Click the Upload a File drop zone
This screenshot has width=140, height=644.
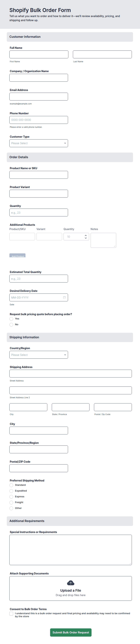70,588
